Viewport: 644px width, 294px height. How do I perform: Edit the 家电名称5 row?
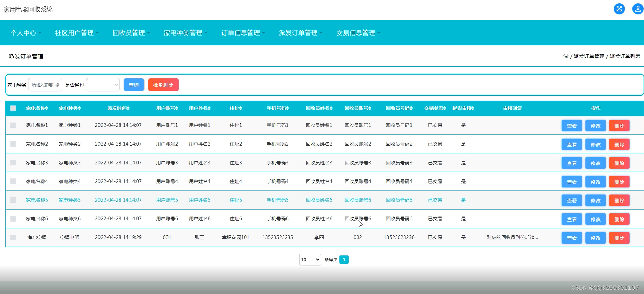pos(595,201)
